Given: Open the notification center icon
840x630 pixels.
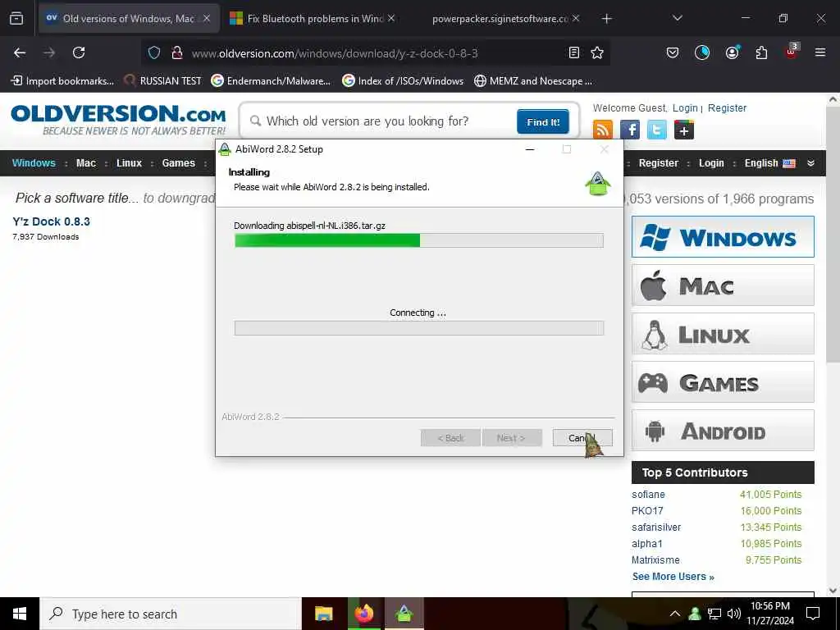Looking at the screenshot, I should (813, 614).
